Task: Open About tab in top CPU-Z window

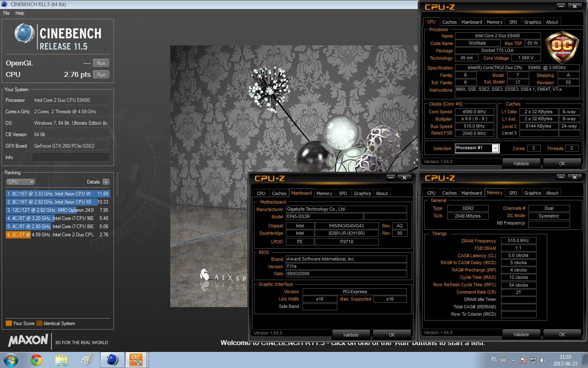Action: [552, 22]
